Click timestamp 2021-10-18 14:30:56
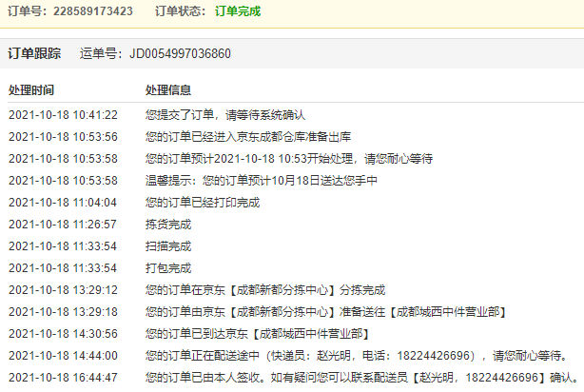The width and height of the screenshot is (584, 392). (x=63, y=334)
